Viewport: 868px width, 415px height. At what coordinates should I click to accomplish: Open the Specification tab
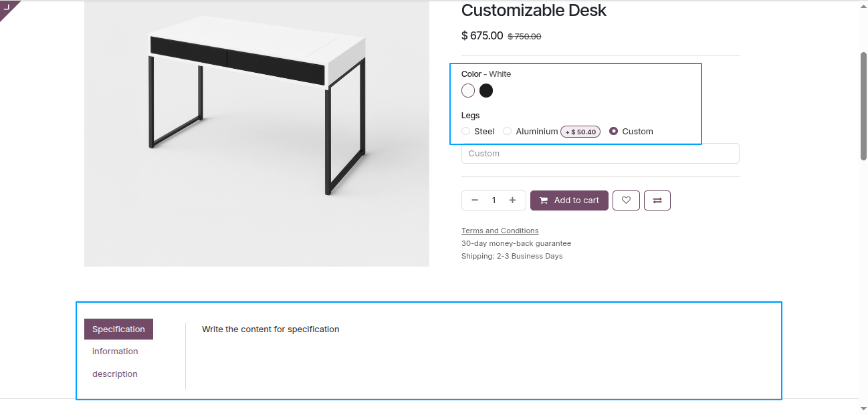(118, 329)
